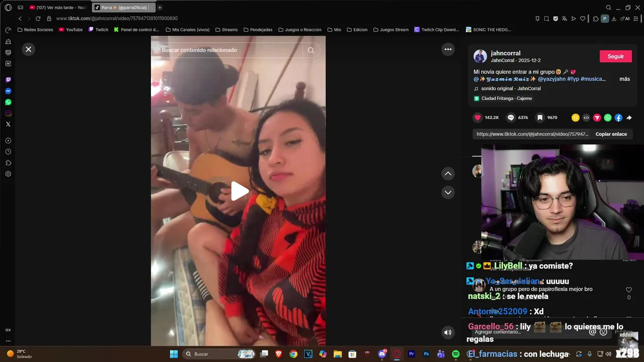Go to previous video with up chevron
Image resolution: width=644 pixels, height=362 pixels.
tap(448, 173)
